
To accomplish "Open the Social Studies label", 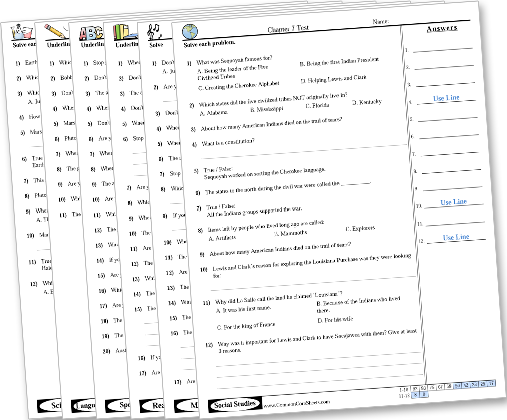I will tap(235, 404).
